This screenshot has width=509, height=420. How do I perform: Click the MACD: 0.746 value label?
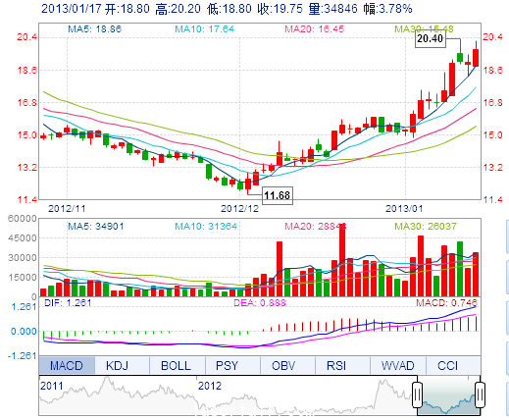(446, 302)
